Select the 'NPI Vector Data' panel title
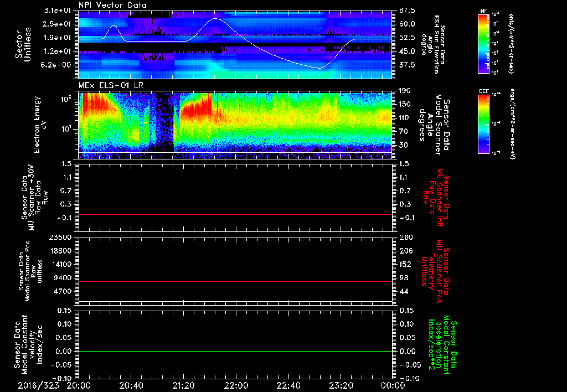The image size is (567, 392). pos(113,5)
